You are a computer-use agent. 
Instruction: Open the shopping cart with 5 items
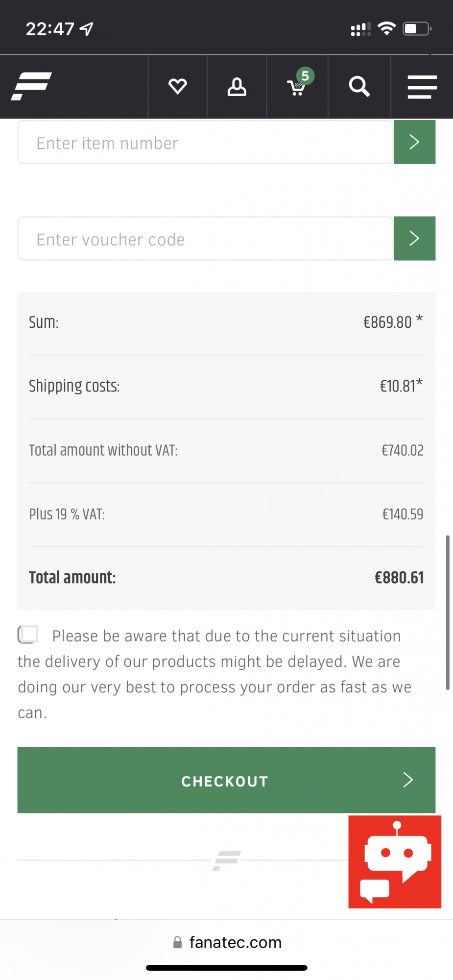[297, 86]
